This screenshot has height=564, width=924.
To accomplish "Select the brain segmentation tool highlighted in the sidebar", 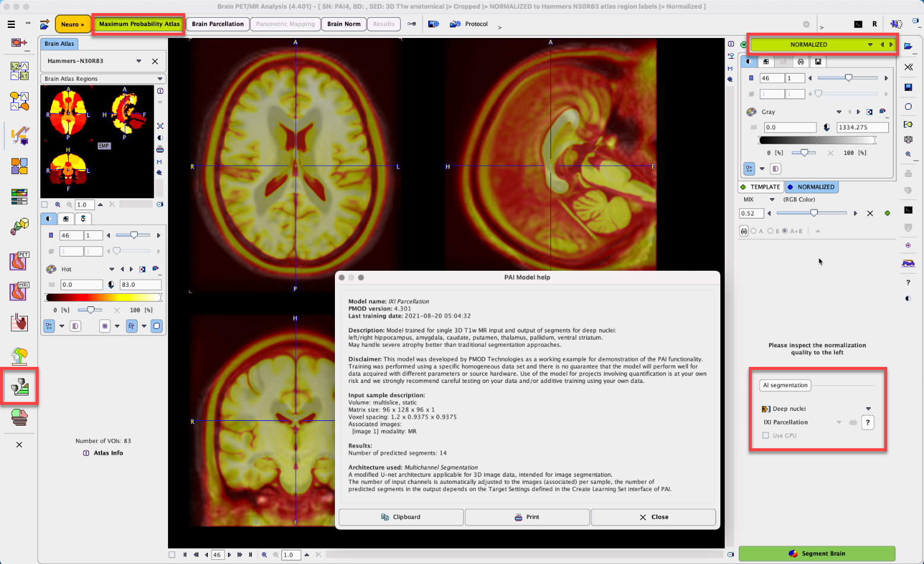I will click(x=20, y=386).
